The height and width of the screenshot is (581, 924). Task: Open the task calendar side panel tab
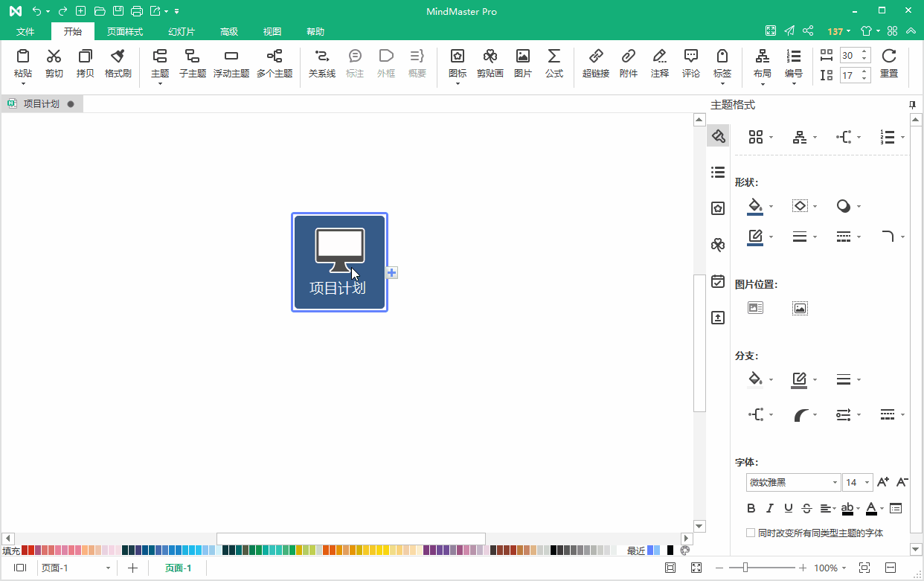(718, 281)
